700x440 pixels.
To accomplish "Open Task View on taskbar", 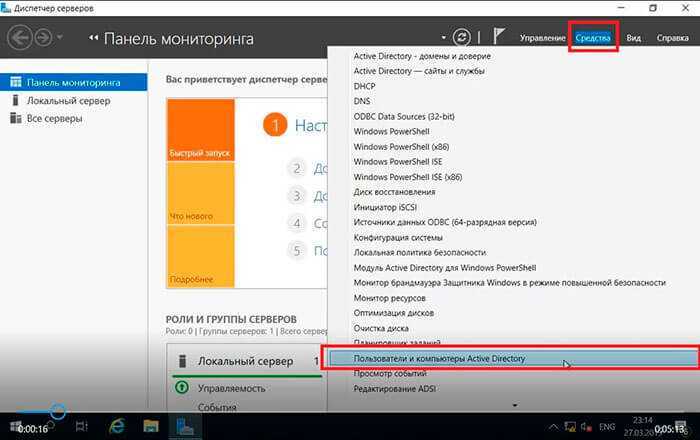I will coord(82,427).
